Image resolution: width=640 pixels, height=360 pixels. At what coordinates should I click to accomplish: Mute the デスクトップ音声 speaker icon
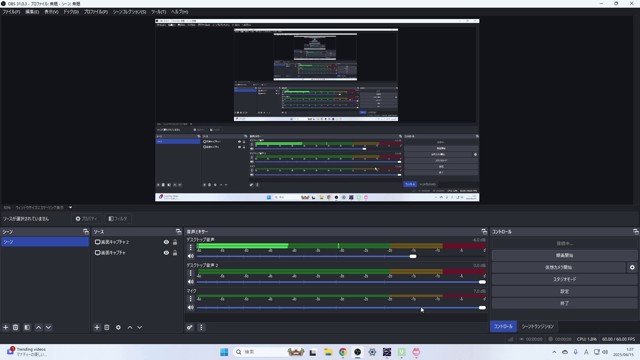tap(191, 256)
